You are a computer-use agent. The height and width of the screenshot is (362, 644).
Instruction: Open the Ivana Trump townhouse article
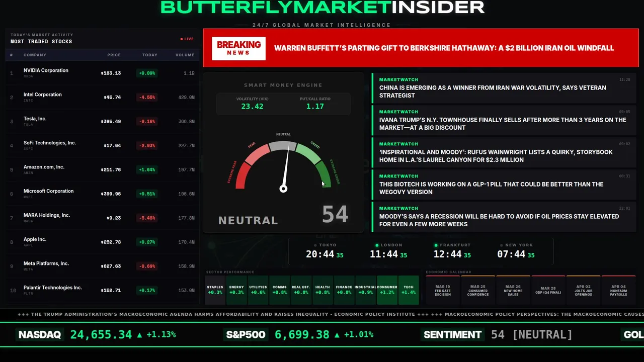(x=504, y=120)
